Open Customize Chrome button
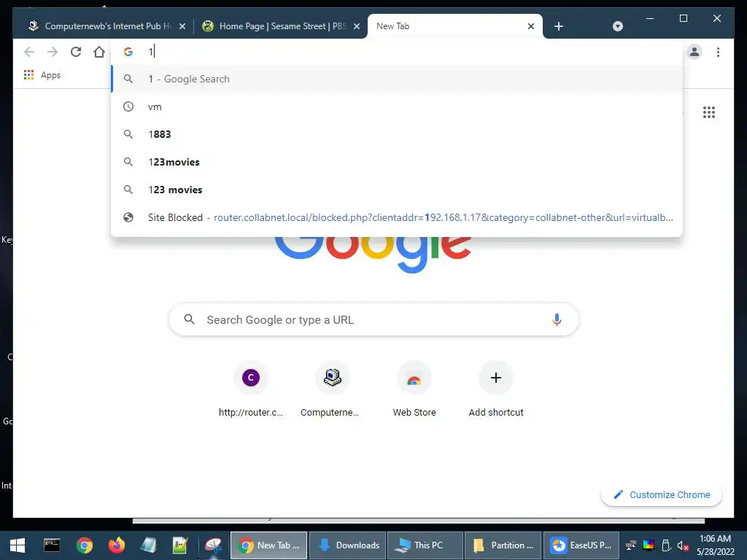 (x=661, y=495)
